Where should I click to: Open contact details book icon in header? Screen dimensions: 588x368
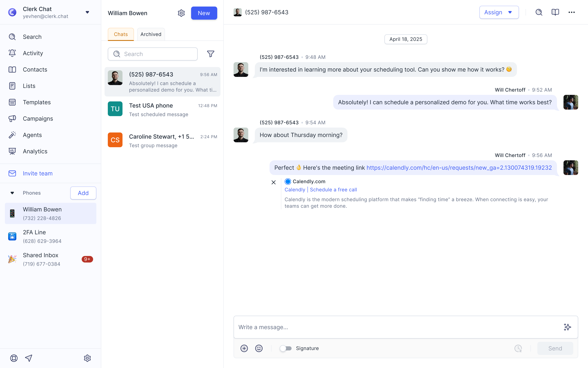(x=555, y=12)
